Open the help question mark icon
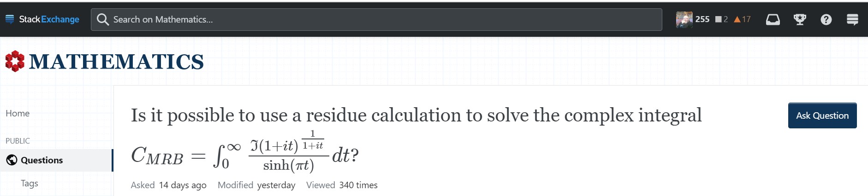 click(826, 19)
